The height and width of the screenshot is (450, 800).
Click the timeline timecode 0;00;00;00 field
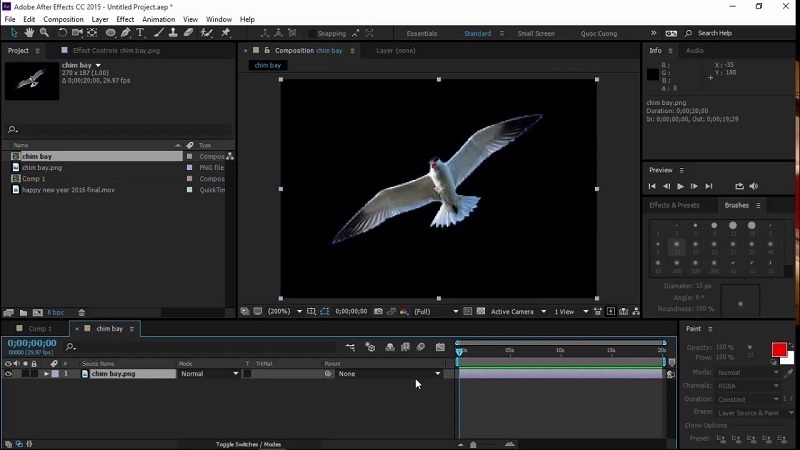32,343
